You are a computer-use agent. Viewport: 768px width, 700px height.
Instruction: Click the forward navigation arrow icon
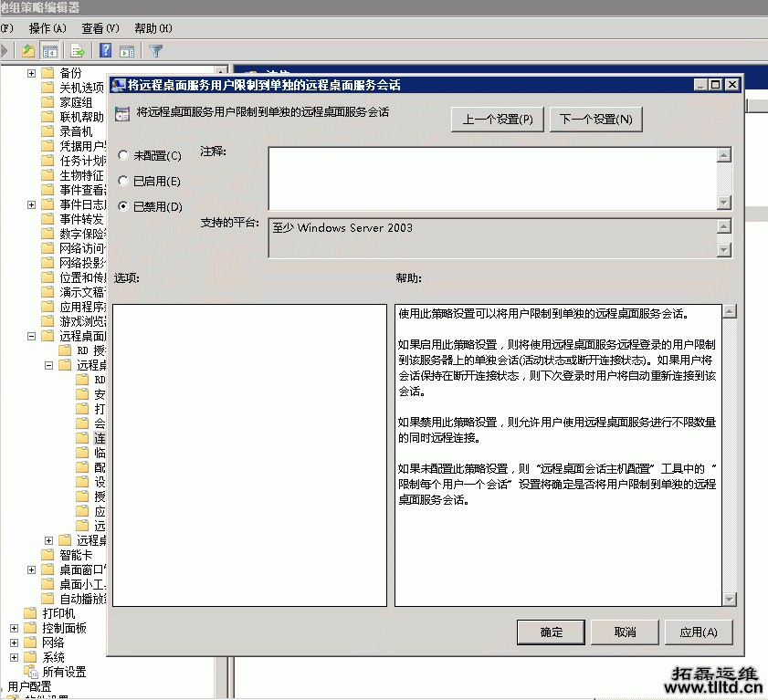[4, 50]
